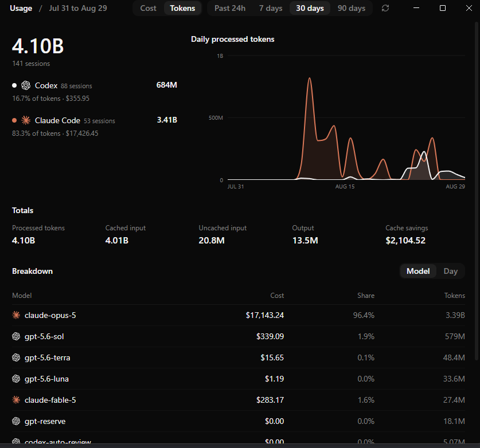This screenshot has width=480, height=448.
Task: Click the gpt-5.6-sol model icon
Action: [16, 336]
